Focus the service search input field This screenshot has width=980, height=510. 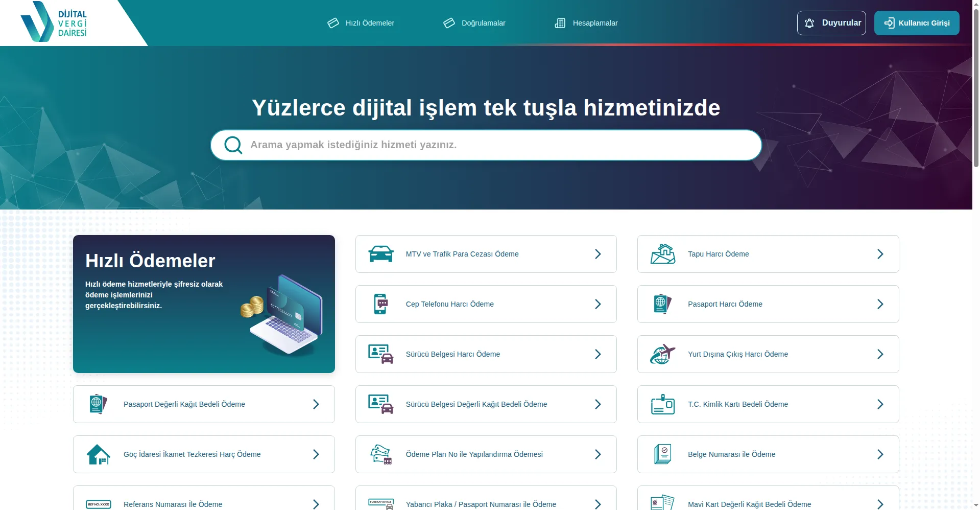pos(486,145)
